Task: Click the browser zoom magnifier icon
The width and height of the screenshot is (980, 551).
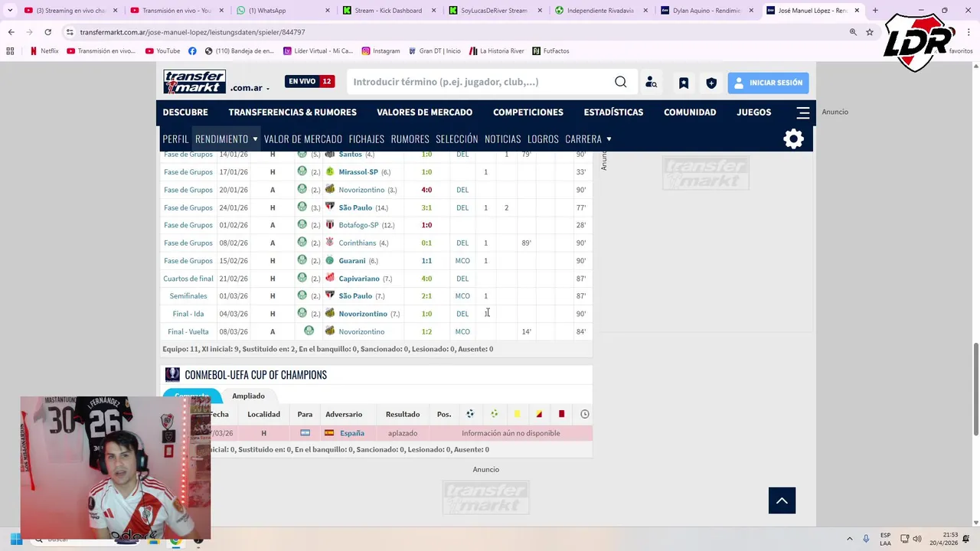Action: (853, 32)
